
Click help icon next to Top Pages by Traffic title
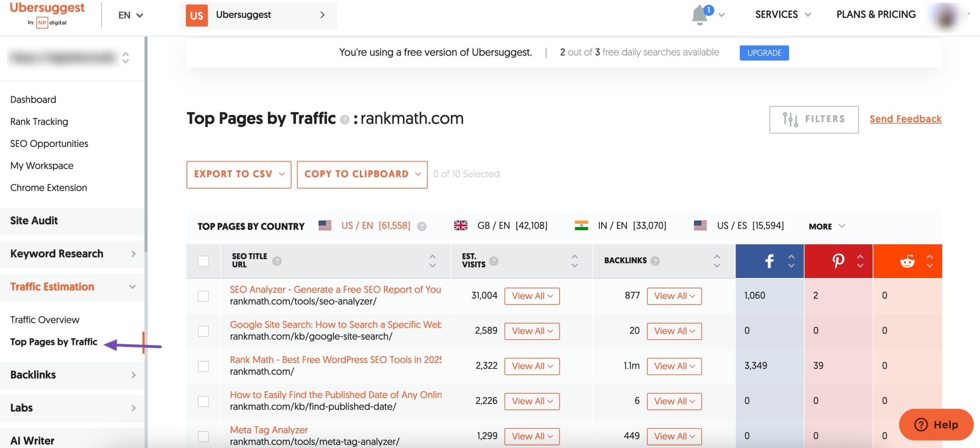345,120
